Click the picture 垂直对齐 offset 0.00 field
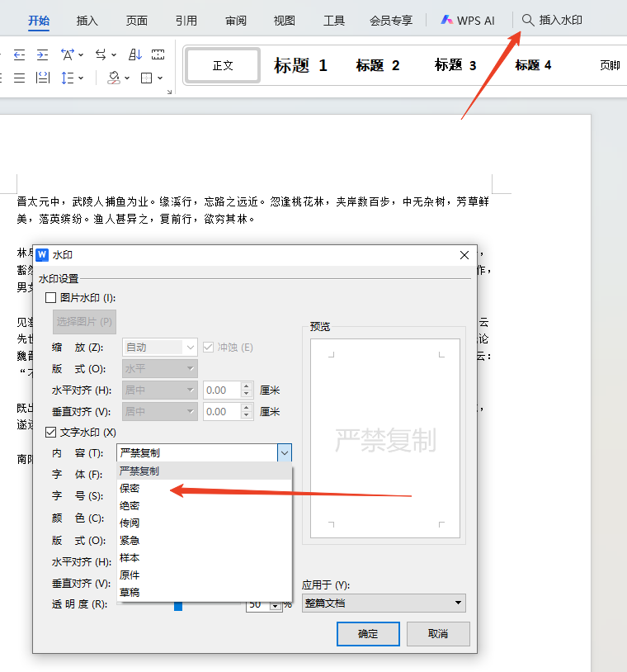The width and height of the screenshot is (627, 672). [x=223, y=411]
